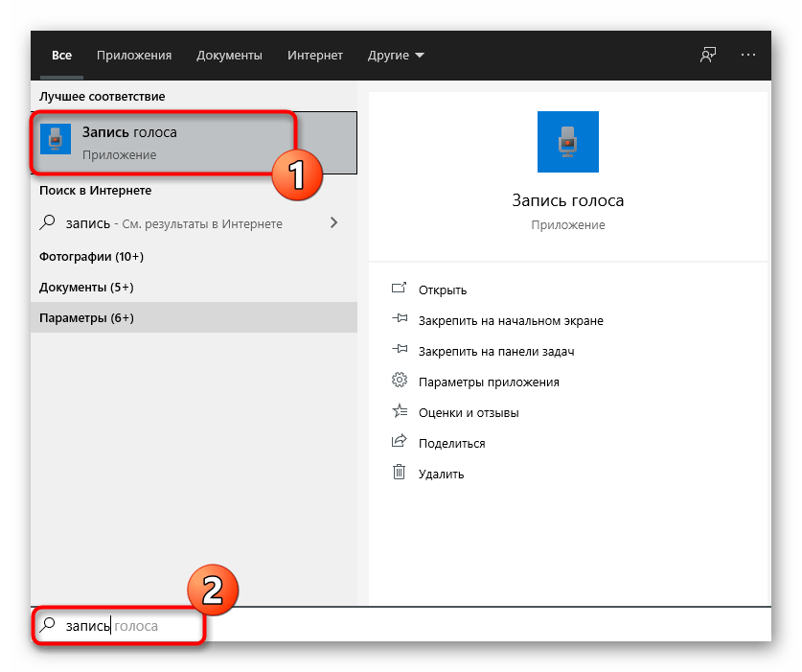This screenshot has width=802, height=672.
Task: Click the gear icon for Параметры приложения
Action: pos(400,382)
